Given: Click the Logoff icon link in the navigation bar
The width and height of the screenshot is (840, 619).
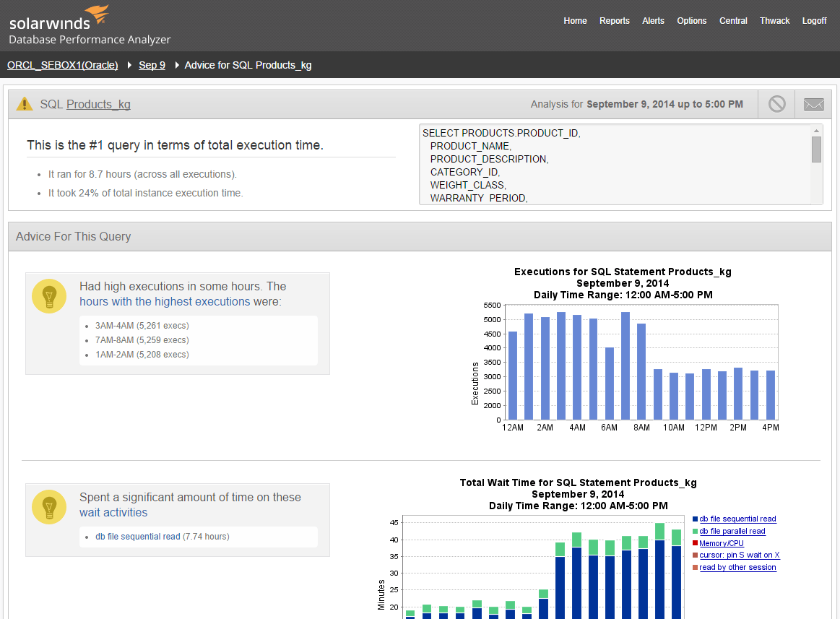Looking at the screenshot, I should pos(814,20).
